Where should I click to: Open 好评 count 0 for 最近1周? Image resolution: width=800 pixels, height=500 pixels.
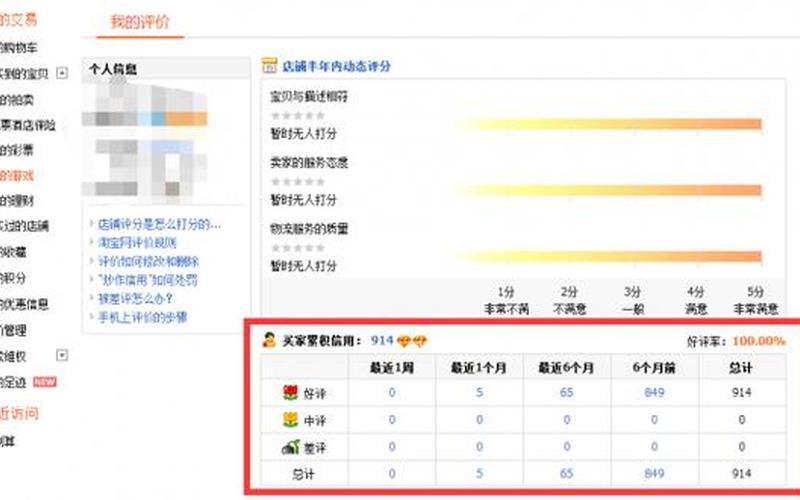tap(392, 392)
